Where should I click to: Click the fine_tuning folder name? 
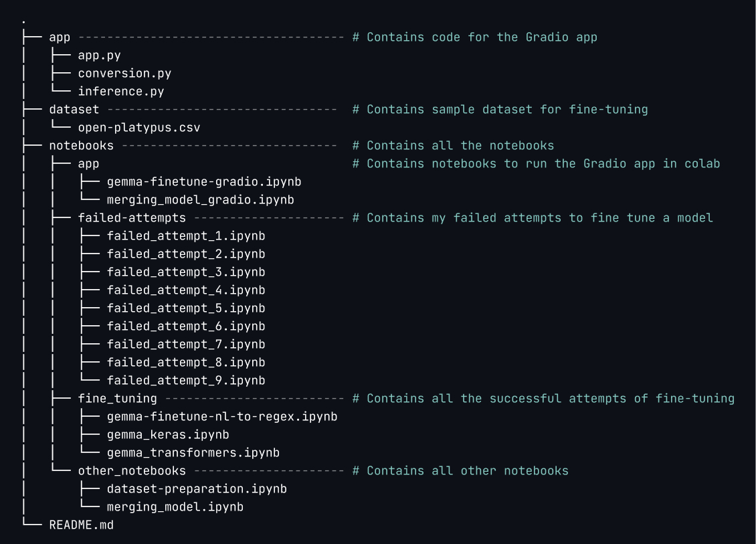click(117, 399)
